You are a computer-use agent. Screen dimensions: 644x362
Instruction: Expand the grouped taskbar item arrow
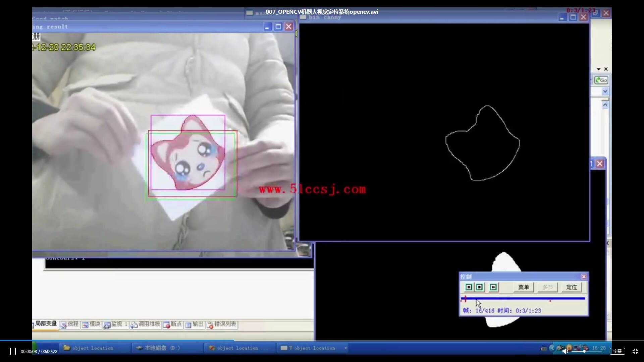coord(345,348)
